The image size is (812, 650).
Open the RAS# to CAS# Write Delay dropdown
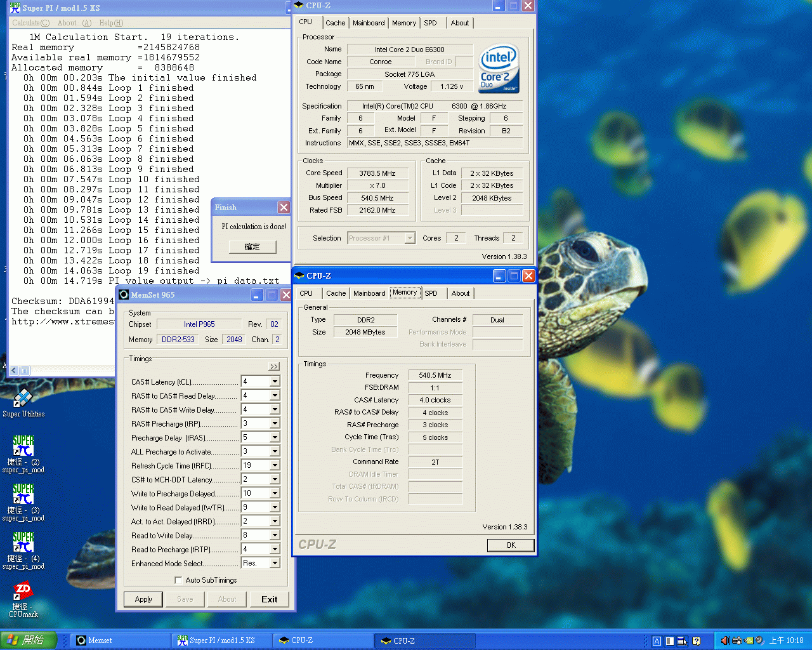coord(275,409)
